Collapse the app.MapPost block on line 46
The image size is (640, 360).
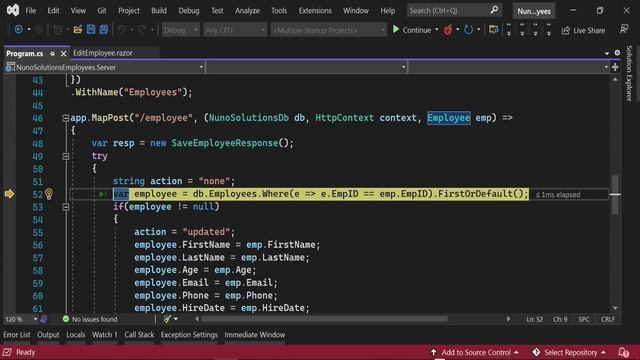65,118
